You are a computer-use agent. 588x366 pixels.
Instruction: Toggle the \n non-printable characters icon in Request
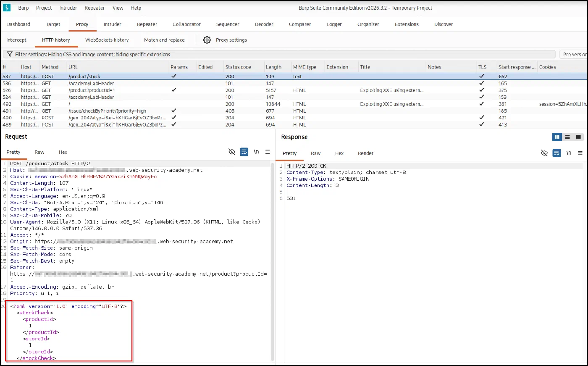point(256,152)
